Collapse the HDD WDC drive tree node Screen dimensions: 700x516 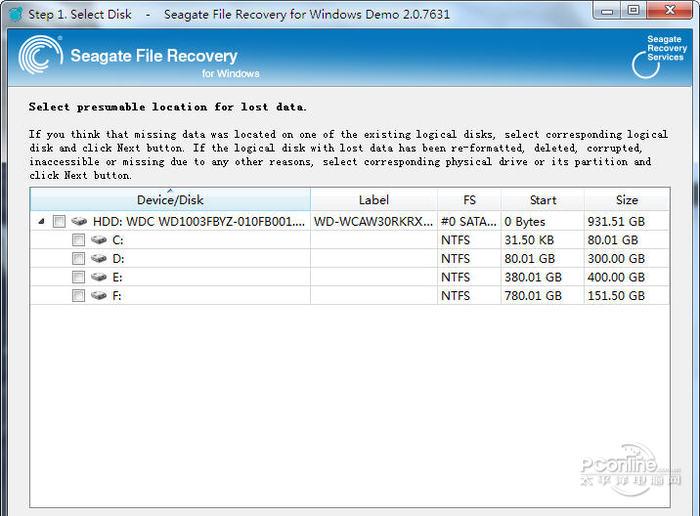pos(42,221)
